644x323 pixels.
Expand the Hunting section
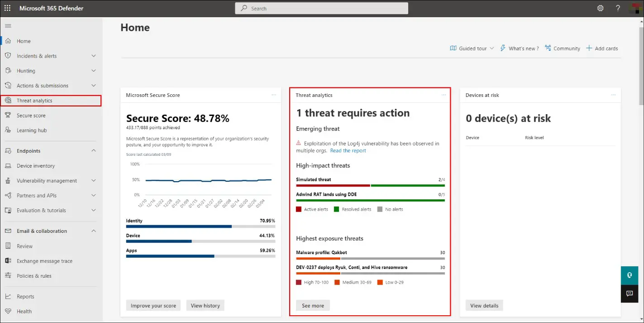pyautogui.click(x=94, y=71)
